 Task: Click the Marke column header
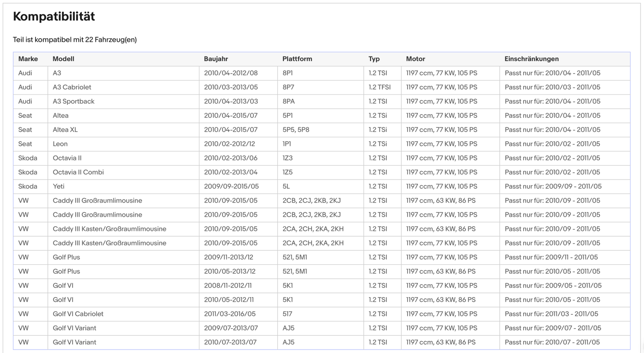[28, 59]
